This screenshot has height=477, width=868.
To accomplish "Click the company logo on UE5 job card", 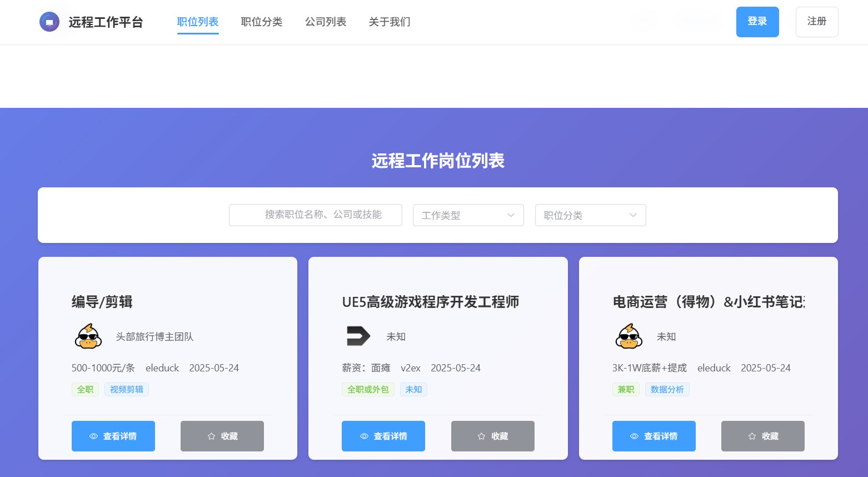I will tap(358, 336).
